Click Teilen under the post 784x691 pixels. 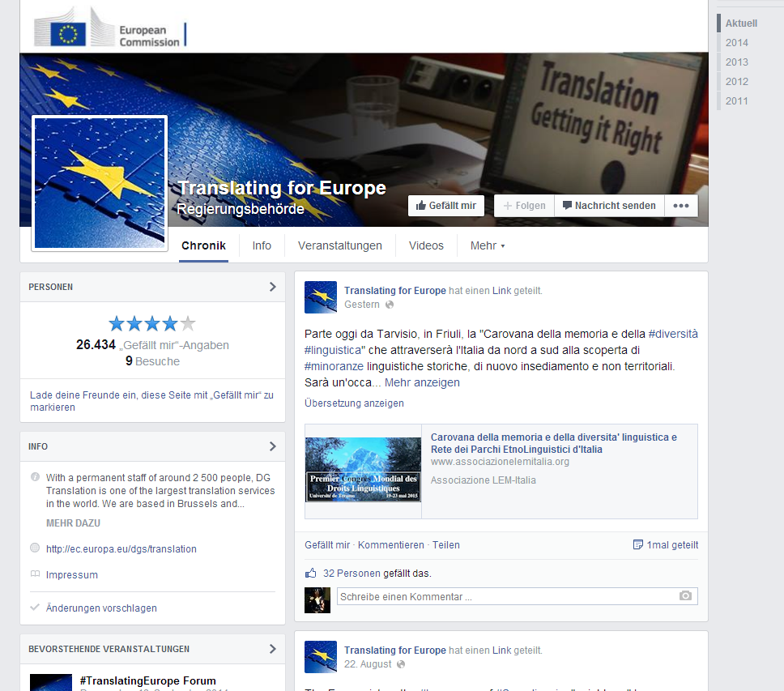pyautogui.click(x=446, y=545)
